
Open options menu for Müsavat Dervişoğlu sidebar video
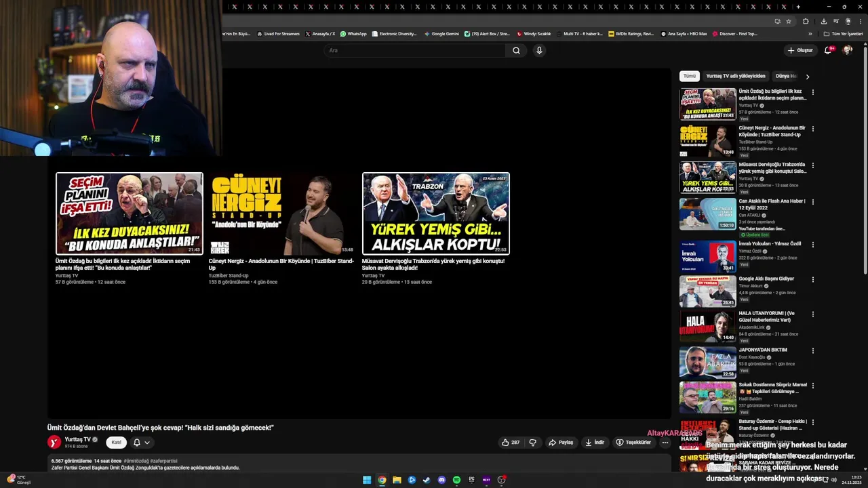click(813, 165)
